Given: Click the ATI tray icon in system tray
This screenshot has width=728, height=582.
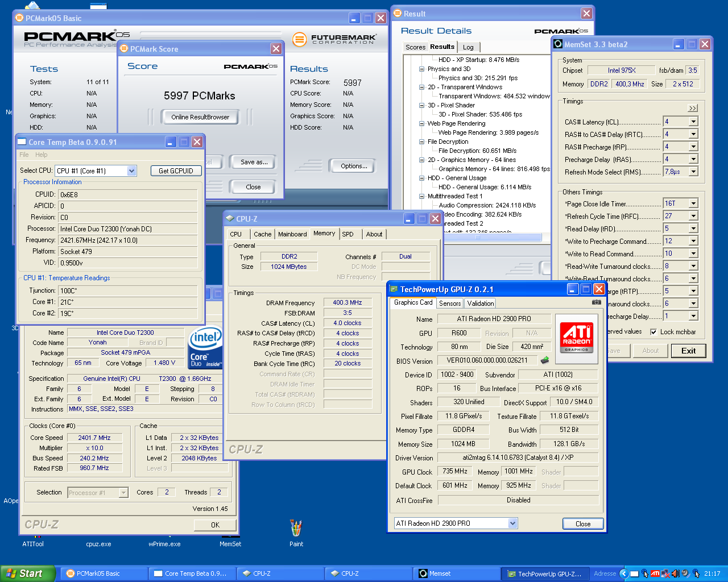Looking at the screenshot, I should [655, 573].
